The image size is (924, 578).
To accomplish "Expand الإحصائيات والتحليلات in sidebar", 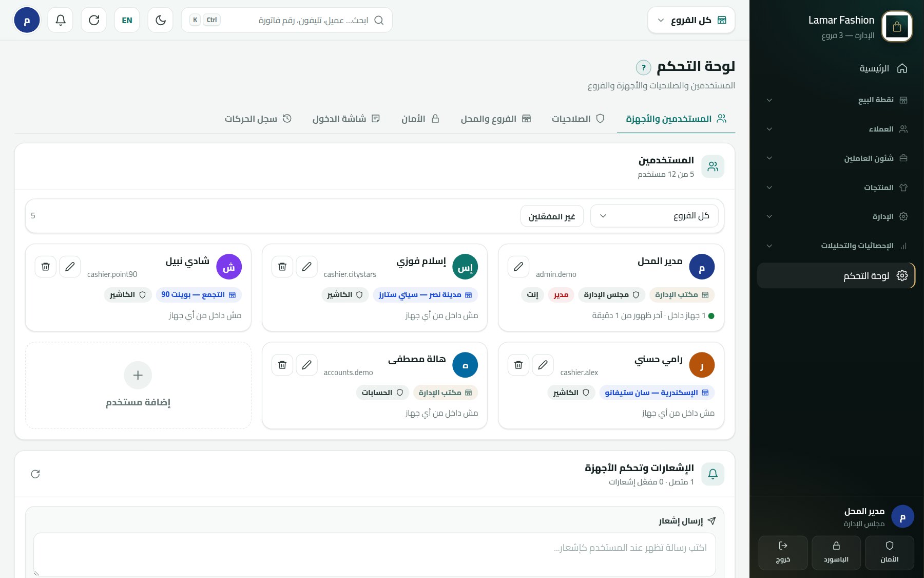I will click(x=837, y=246).
